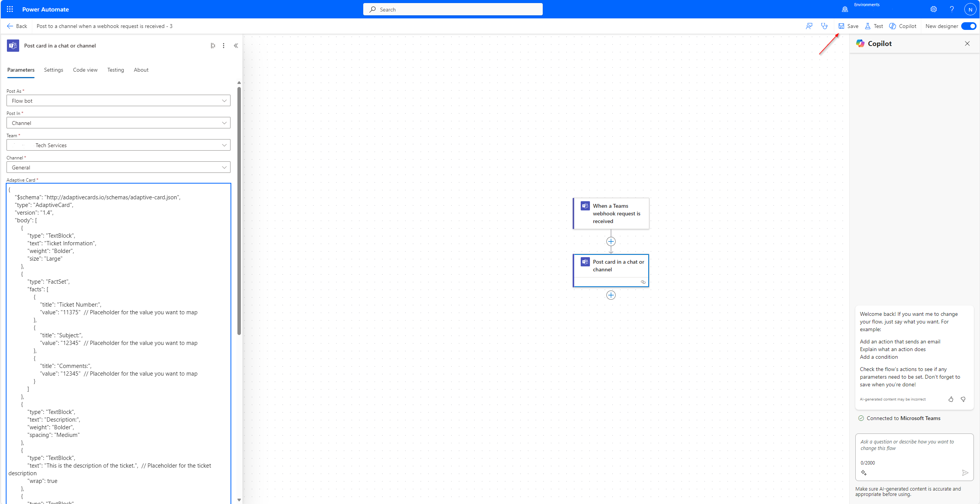This screenshot has height=504, width=980.
Task: Click the Teams icon on webhook trigger node
Action: [585, 206]
